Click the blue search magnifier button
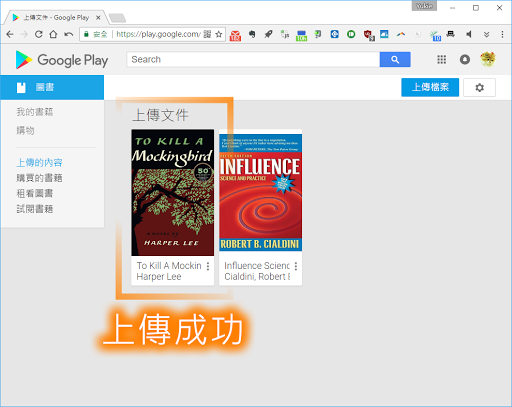 tap(395, 59)
